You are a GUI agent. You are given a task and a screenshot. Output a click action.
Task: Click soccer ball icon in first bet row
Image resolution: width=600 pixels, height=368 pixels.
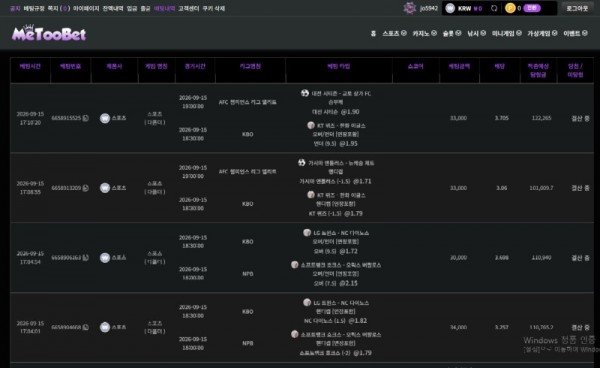305,93
